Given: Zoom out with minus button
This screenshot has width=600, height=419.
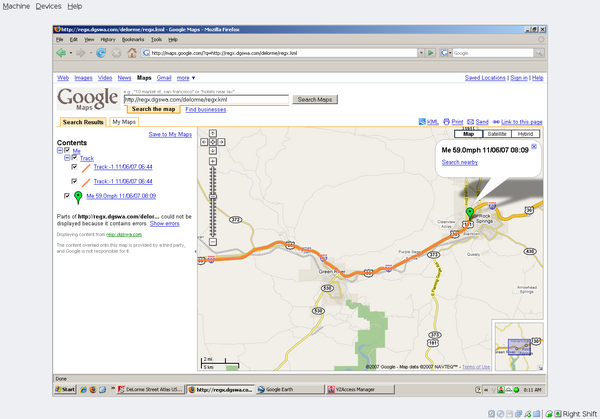Looking at the screenshot, I should pos(213,242).
